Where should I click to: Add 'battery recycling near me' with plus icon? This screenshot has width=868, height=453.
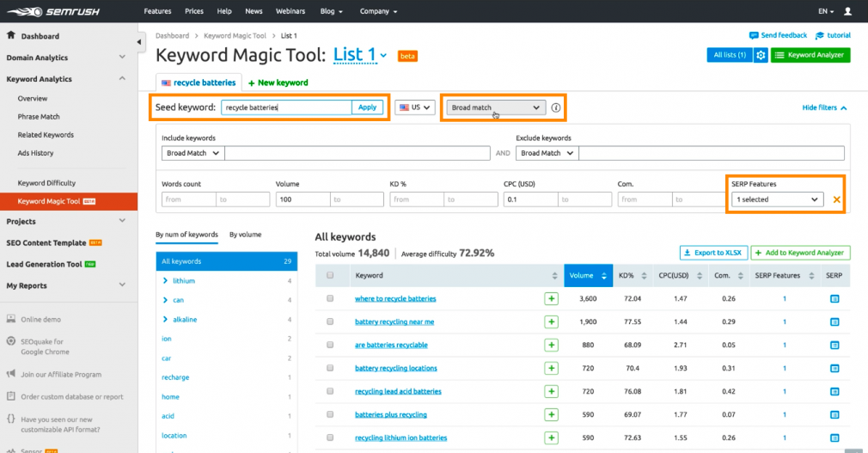point(551,321)
